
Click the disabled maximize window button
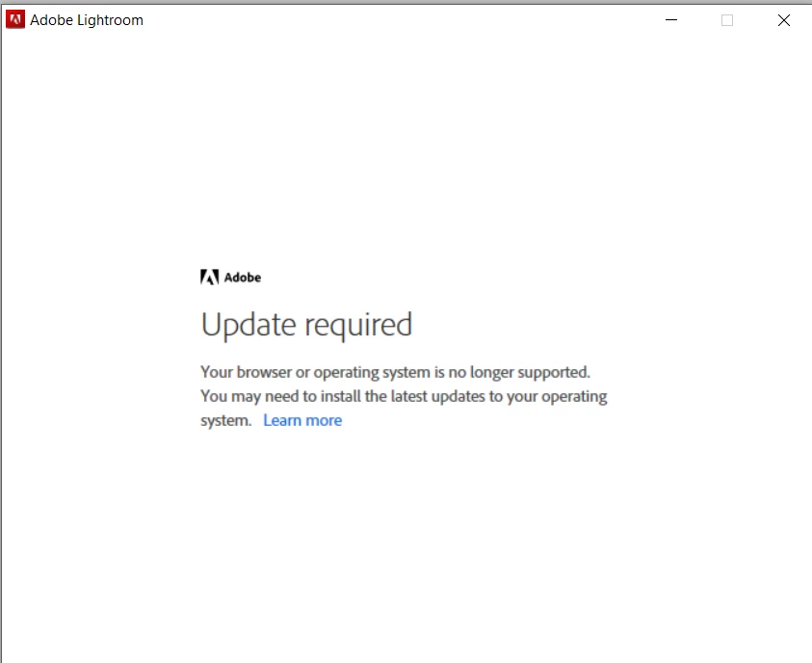[727, 20]
